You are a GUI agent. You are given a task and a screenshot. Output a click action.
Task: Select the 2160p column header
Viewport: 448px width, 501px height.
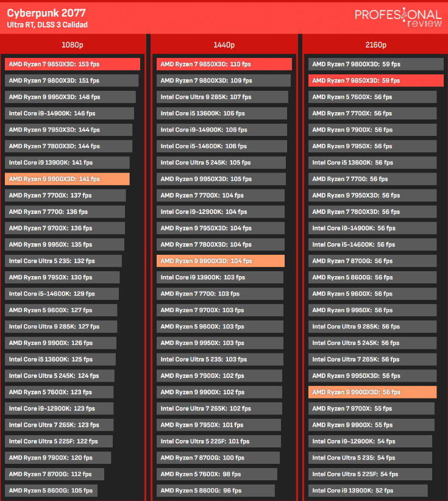click(x=375, y=45)
